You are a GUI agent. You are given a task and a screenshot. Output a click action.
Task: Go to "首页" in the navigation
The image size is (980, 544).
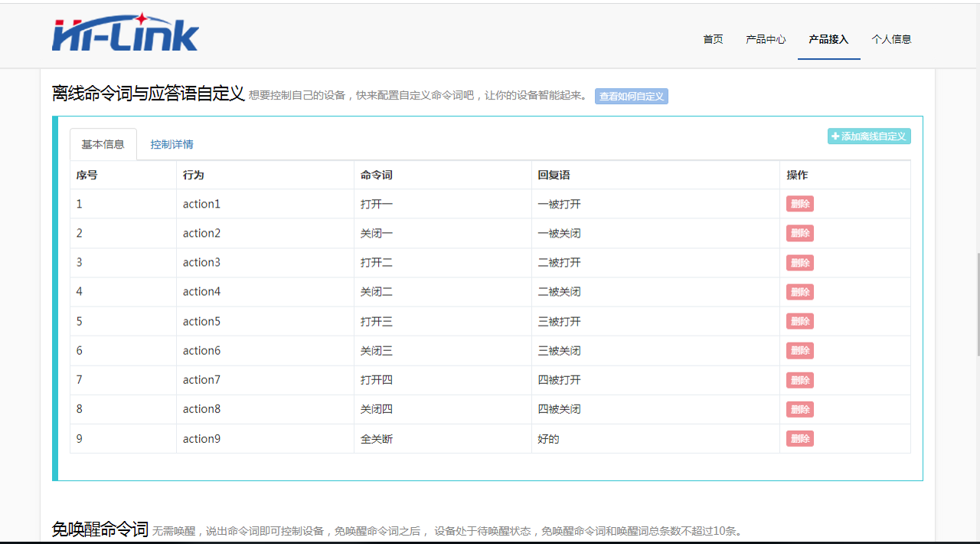[712, 39]
